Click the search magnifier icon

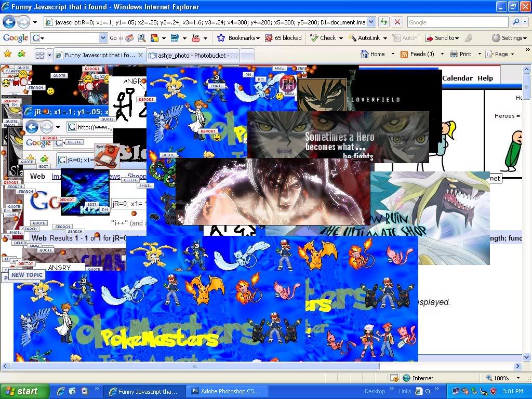coord(515,22)
